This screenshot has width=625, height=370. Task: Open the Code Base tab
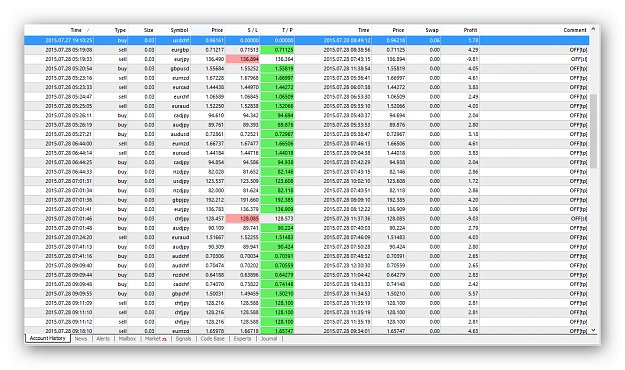[212, 339]
